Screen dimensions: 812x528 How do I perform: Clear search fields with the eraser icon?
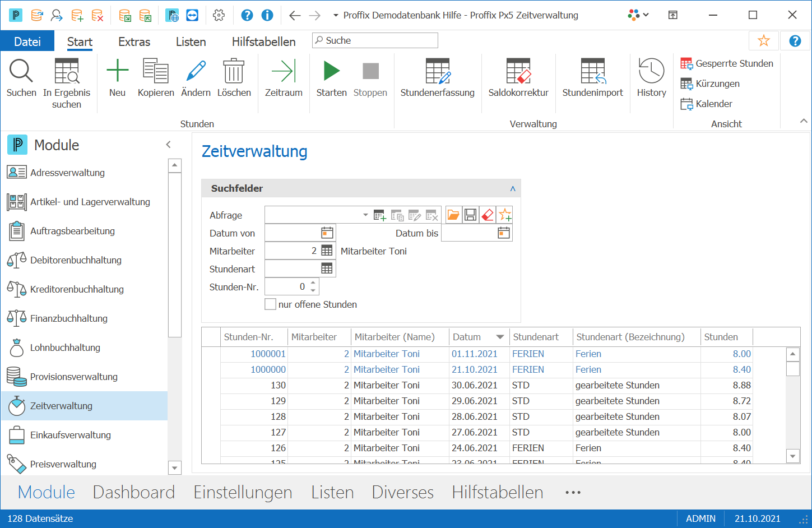pos(488,215)
